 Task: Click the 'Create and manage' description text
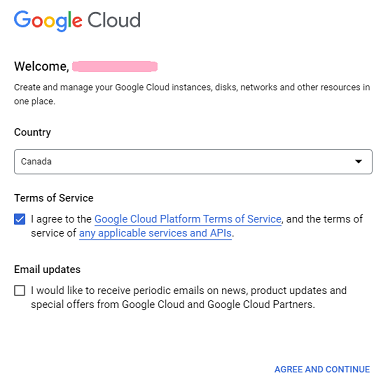pos(192,94)
